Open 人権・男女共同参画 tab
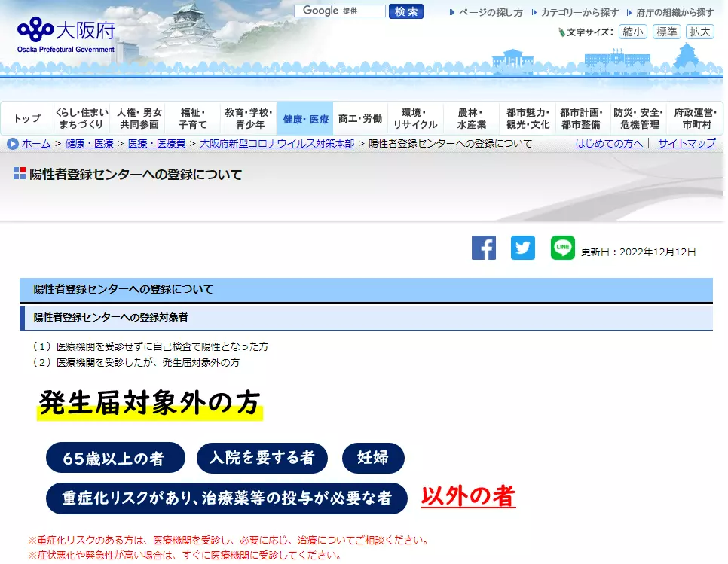The height and width of the screenshot is (564, 728). [x=139, y=118]
